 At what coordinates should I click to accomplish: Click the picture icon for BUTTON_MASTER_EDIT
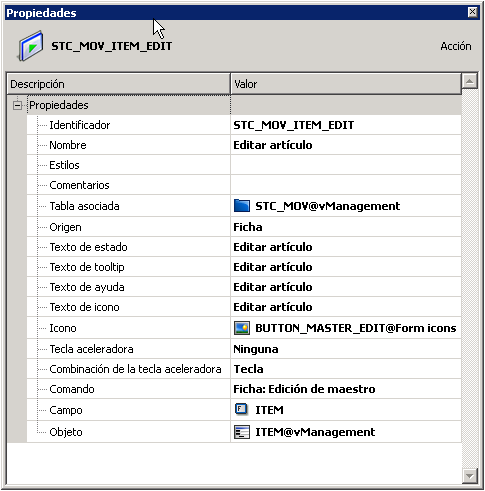[x=242, y=328]
